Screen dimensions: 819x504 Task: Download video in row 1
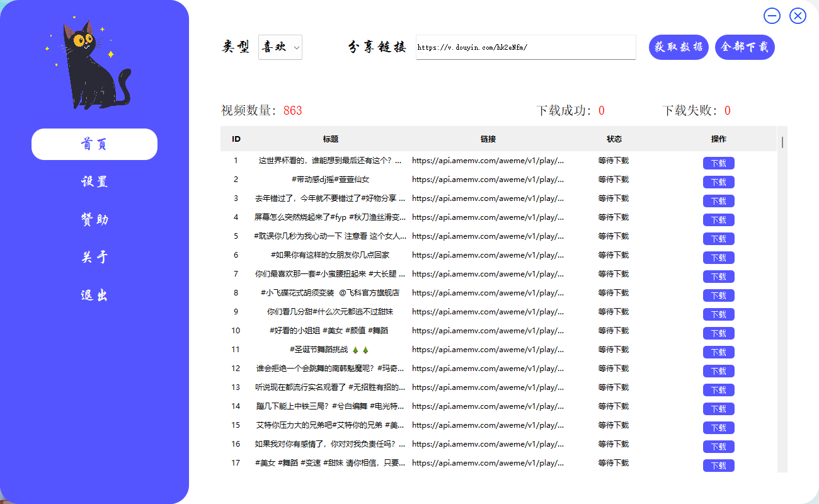coord(719,163)
